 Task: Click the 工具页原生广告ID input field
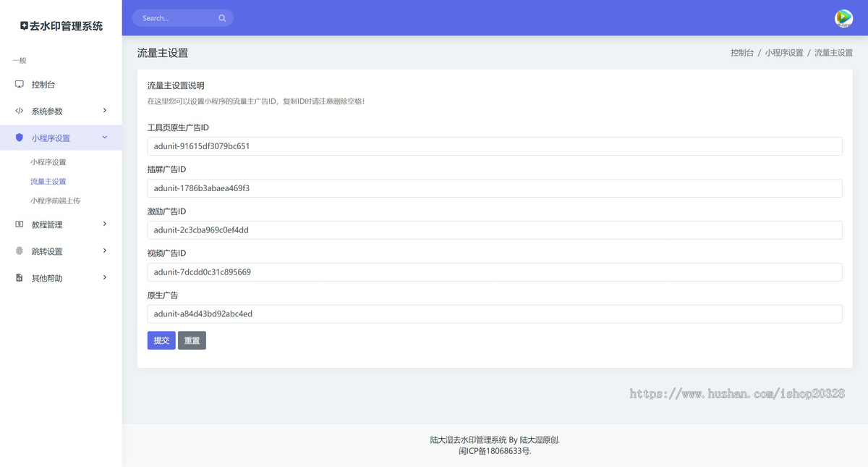[x=495, y=146]
